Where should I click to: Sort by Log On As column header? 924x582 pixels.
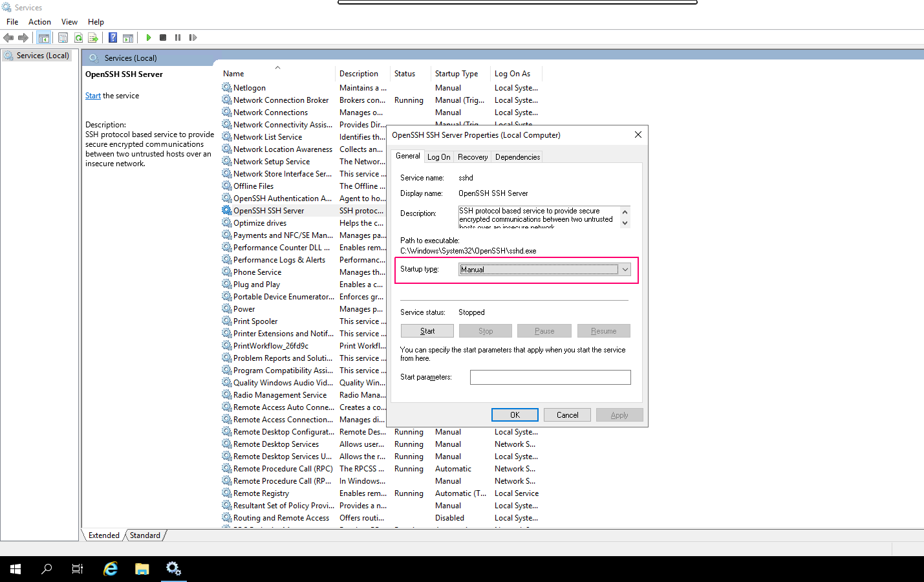click(x=515, y=74)
